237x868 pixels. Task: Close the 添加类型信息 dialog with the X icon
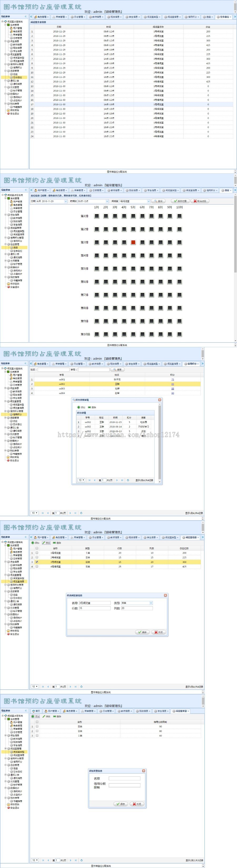[144, 771]
